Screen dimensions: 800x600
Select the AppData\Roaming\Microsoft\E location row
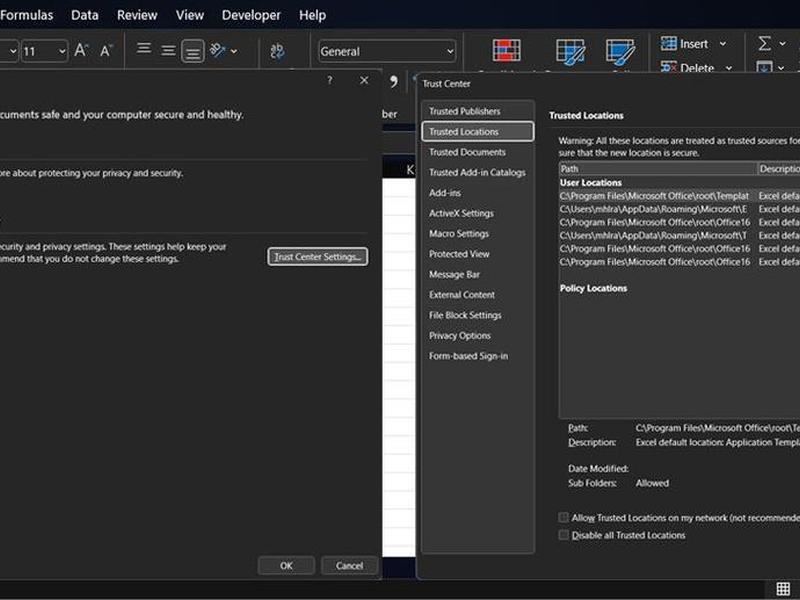click(680, 209)
